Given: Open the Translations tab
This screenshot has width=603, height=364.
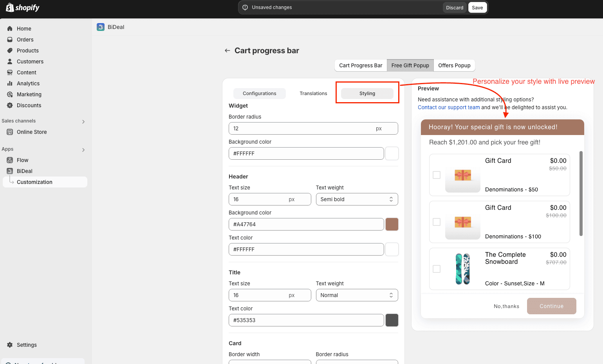Looking at the screenshot, I should point(313,94).
